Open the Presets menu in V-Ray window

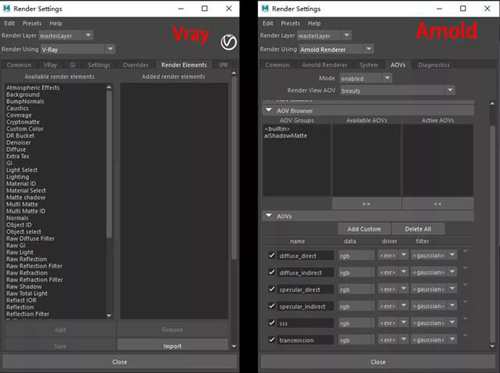click(32, 23)
